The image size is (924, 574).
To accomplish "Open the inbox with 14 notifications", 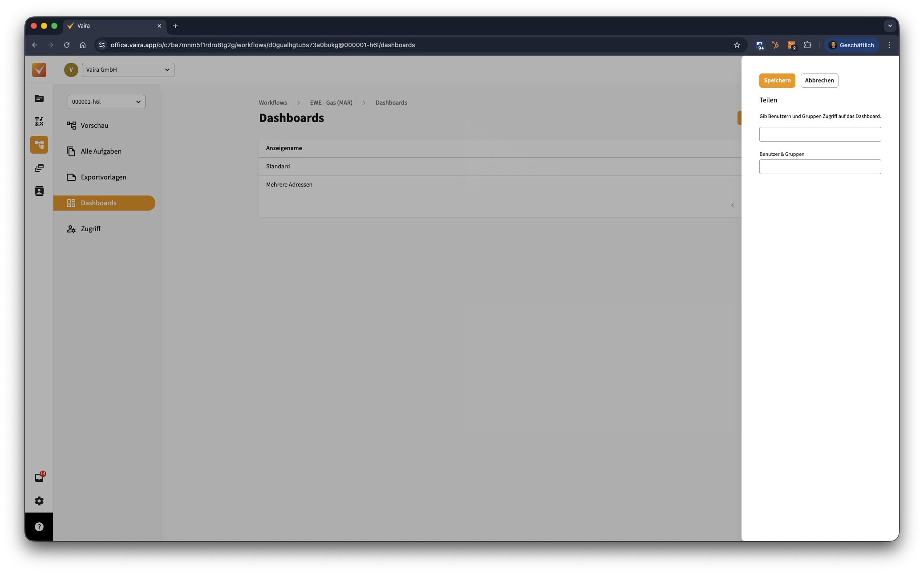I will 39,478.
